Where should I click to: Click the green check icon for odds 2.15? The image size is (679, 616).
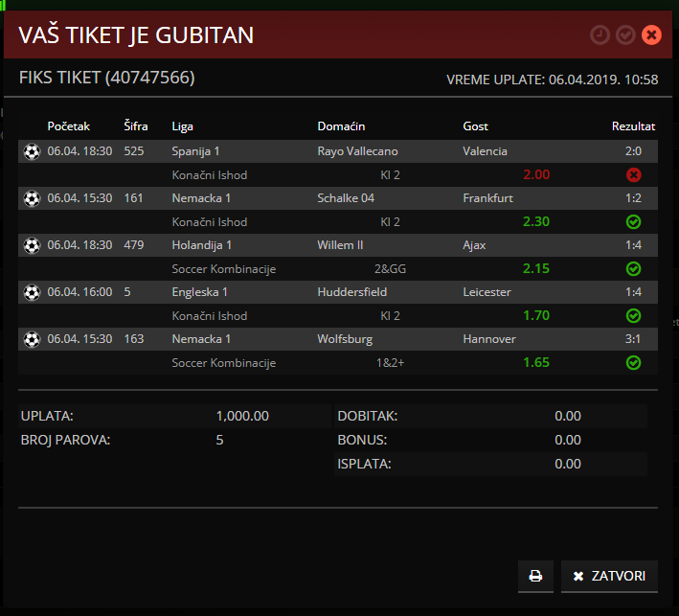tap(634, 268)
